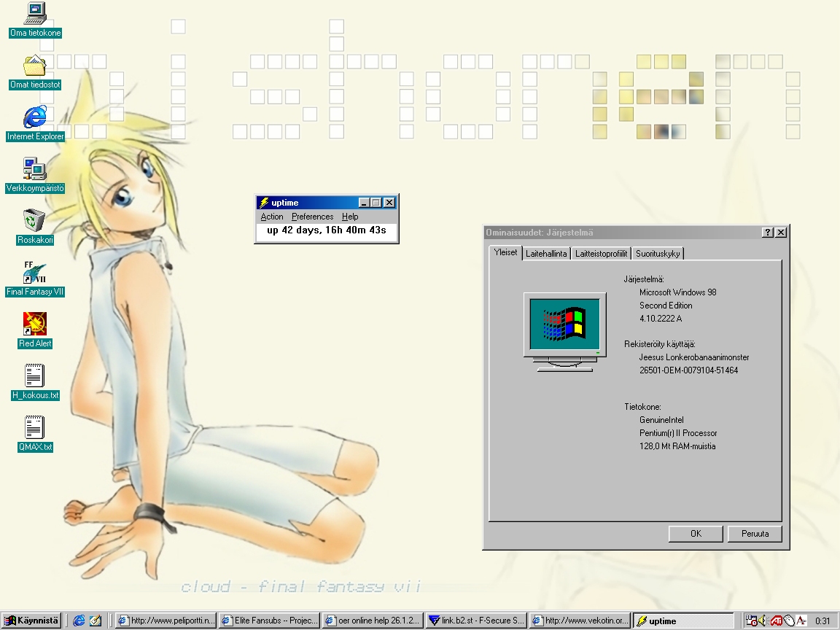Open the Action menu in uptime
Screen dimensions: 840x630
tap(272, 217)
